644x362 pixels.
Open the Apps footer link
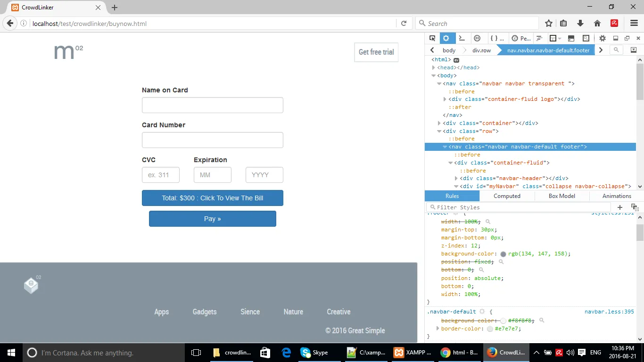tap(162, 312)
